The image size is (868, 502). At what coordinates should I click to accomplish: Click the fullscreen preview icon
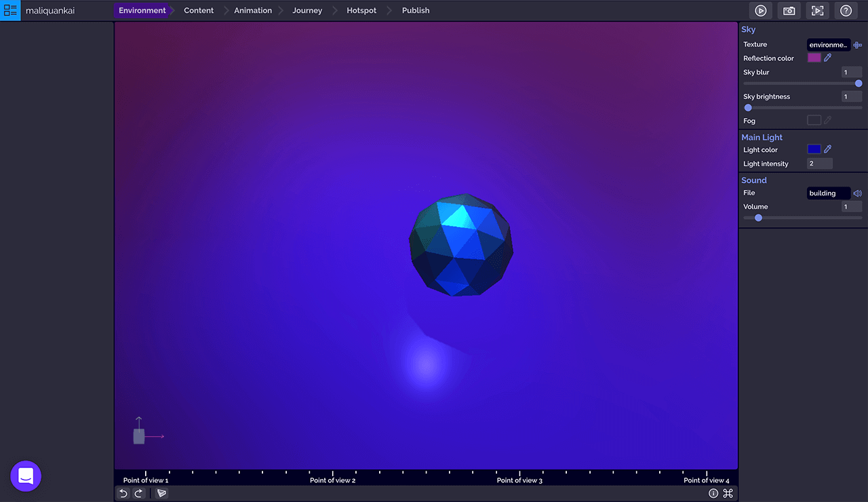click(x=818, y=11)
